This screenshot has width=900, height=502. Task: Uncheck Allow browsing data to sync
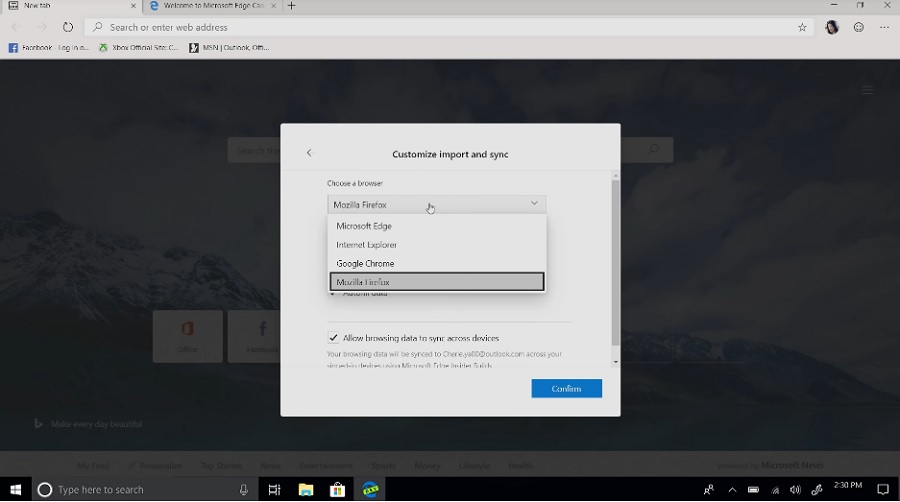click(333, 338)
